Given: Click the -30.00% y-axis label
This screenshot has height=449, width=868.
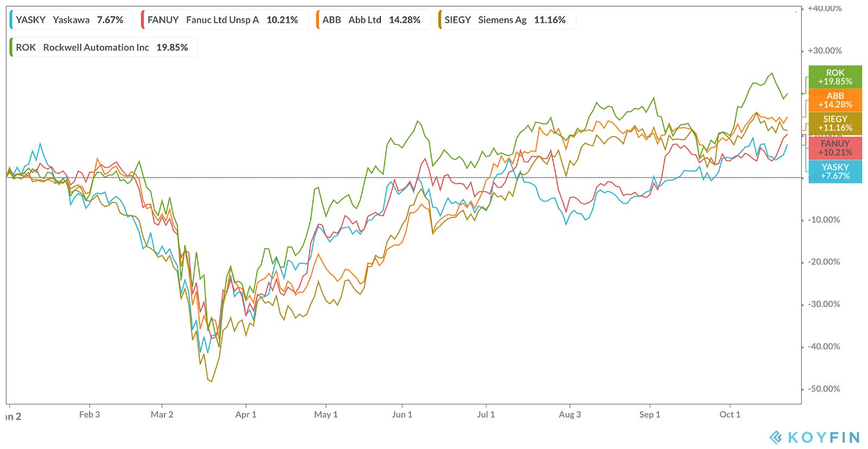Looking at the screenshot, I should point(824,304).
